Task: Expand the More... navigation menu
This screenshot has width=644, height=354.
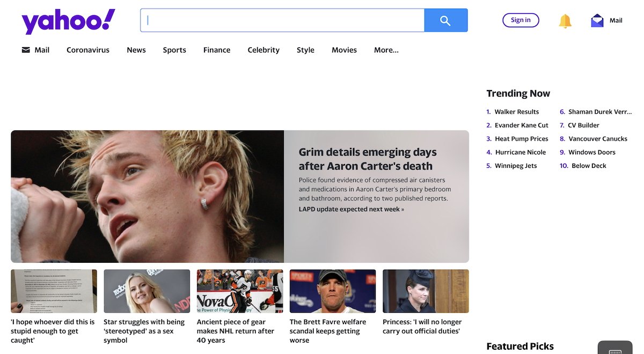Action: click(386, 50)
